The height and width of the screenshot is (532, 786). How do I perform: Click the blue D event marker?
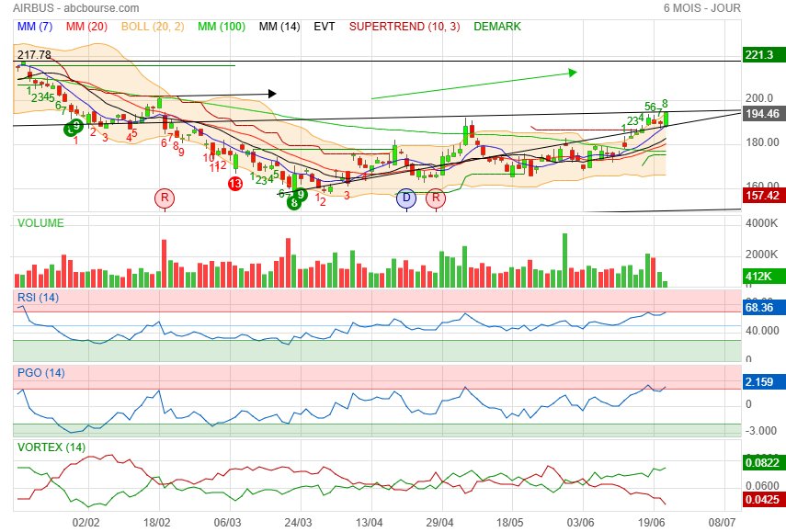[406, 198]
